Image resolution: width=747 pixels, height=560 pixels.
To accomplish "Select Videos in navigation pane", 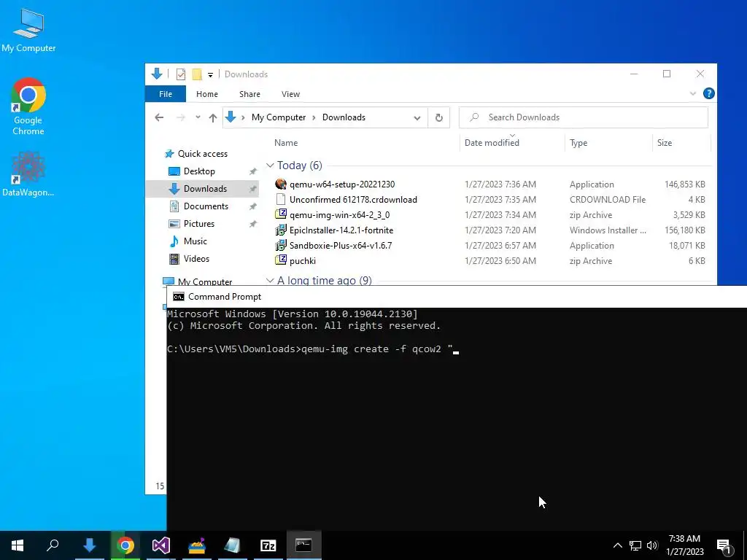I will [196, 259].
